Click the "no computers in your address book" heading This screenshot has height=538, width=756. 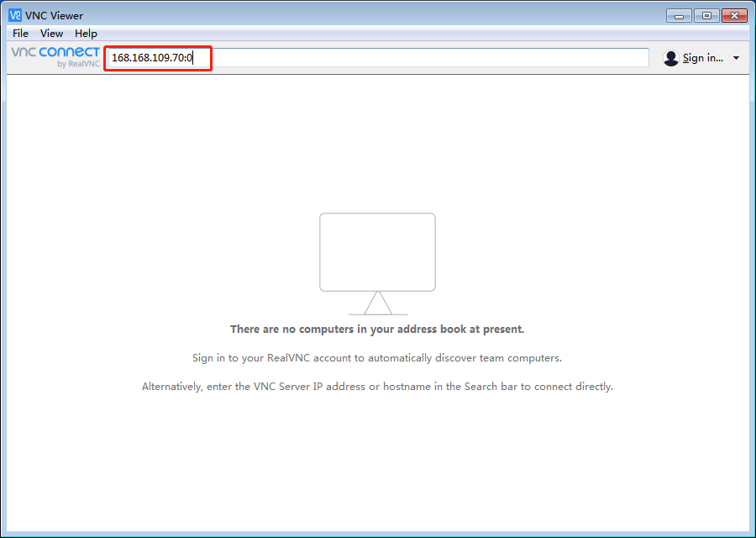tap(377, 329)
